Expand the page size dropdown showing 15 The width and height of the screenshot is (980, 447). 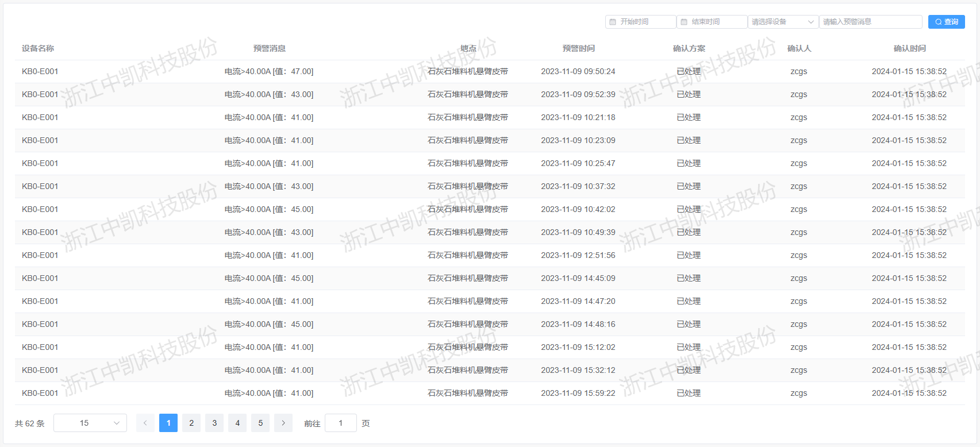pos(90,423)
